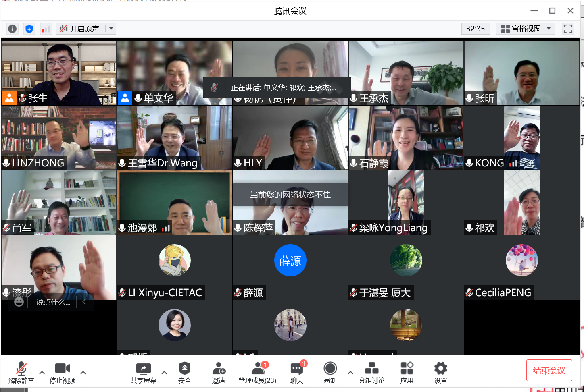Expand audio options arrow beside 解除静音
This screenshot has width=584, height=392.
(x=42, y=373)
